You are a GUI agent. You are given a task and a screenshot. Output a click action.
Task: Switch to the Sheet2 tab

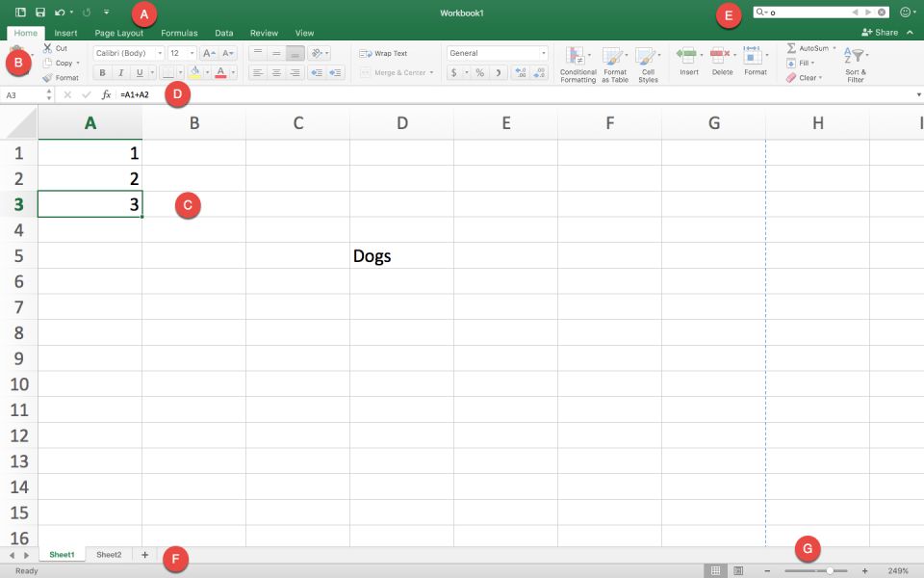pos(108,554)
